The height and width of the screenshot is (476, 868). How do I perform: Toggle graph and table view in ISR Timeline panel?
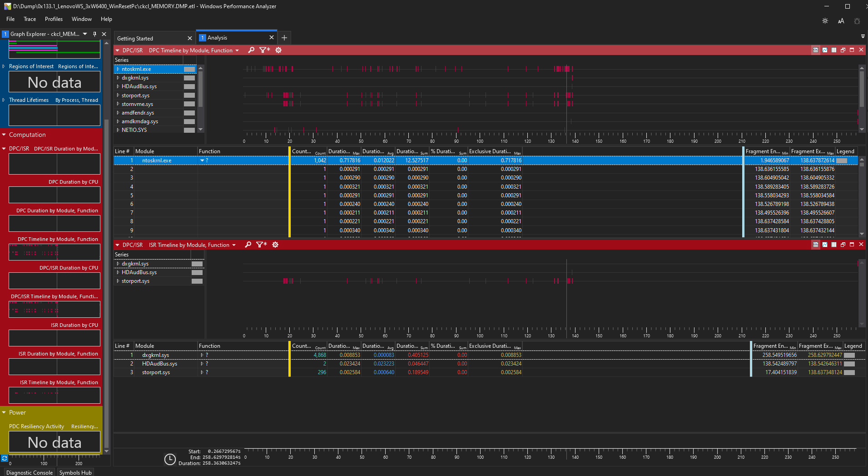click(x=816, y=245)
